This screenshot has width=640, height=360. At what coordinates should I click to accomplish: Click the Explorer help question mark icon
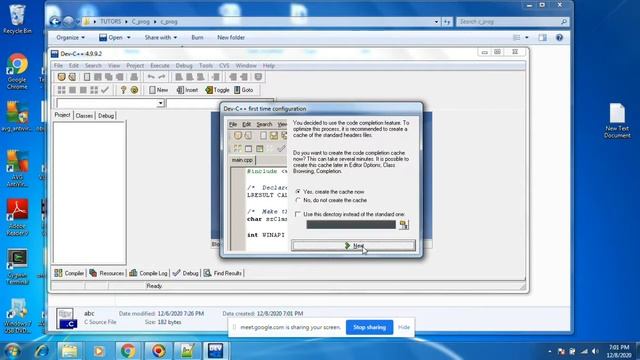(x=559, y=38)
